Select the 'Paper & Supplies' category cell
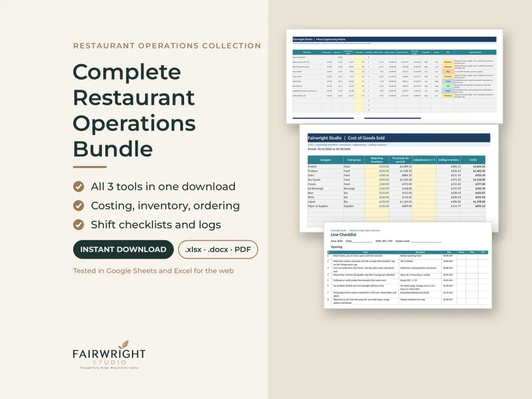Screen dimensions: 532x399 pos(325,206)
